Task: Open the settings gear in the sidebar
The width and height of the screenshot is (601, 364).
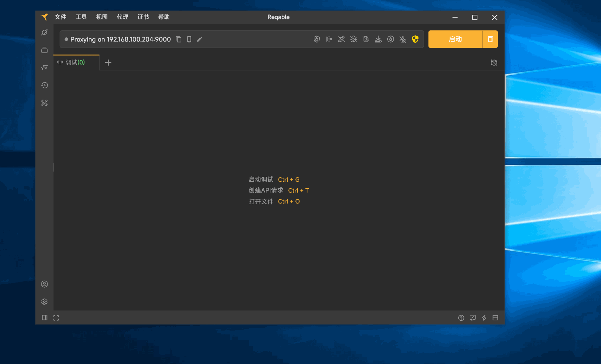Action: click(x=44, y=302)
